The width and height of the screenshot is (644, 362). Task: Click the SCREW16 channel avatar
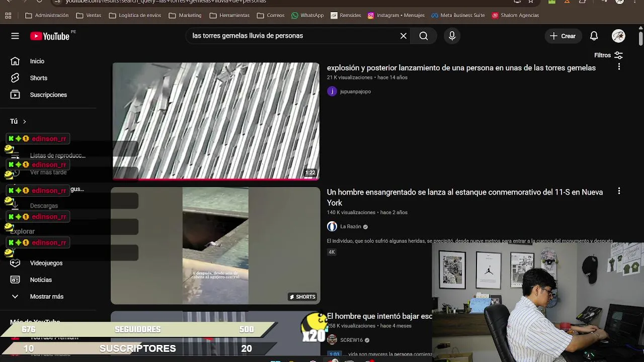[332, 340]
